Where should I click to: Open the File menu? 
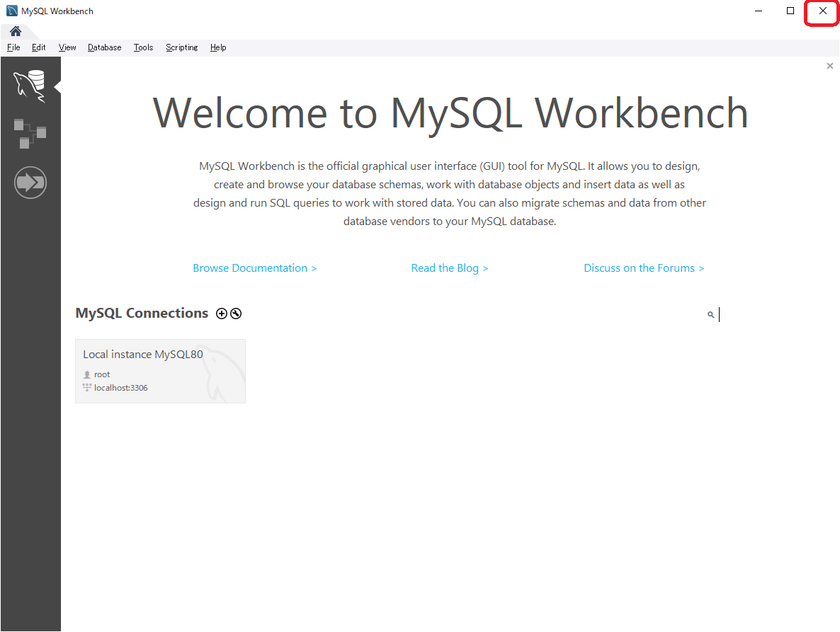coord(13,47)
